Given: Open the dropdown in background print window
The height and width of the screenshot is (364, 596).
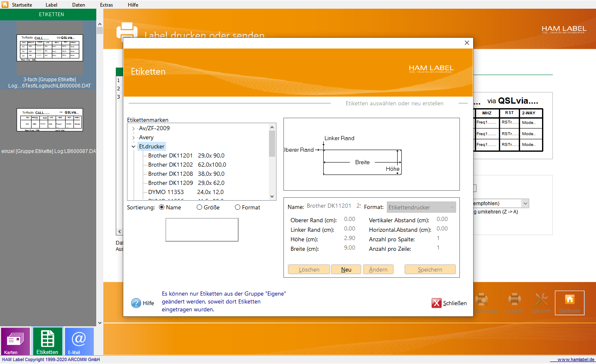Looking at the screenshot, I should [x=525, y=204].
